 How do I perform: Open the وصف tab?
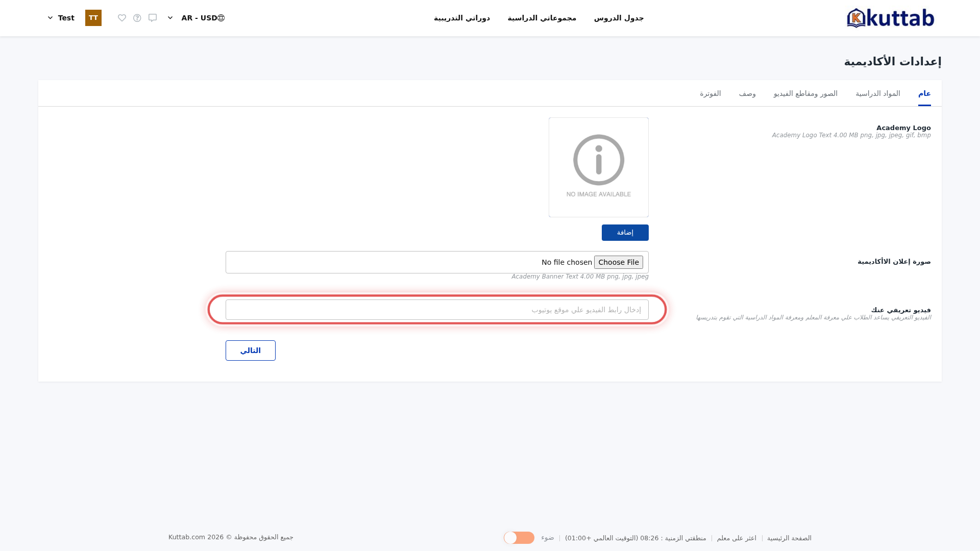pyautogui.click(x=747, y=93)
